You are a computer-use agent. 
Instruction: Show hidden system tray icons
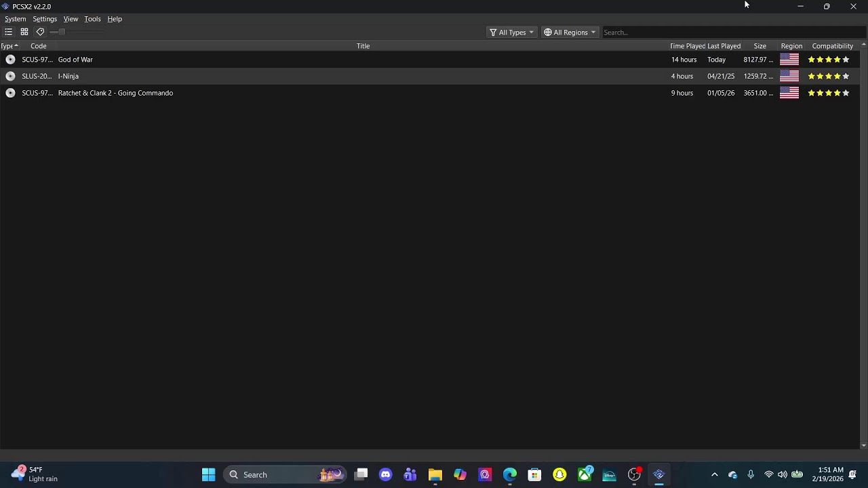coord(714,474)
